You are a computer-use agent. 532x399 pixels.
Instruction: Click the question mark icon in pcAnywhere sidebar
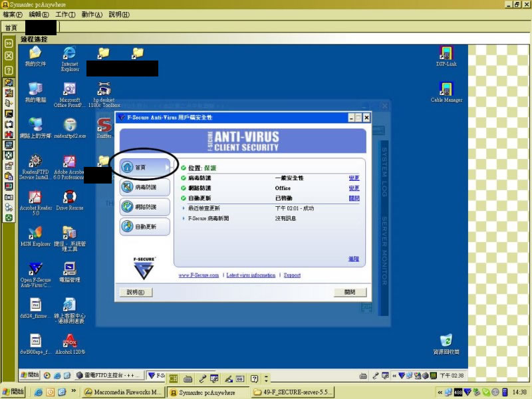9,70
